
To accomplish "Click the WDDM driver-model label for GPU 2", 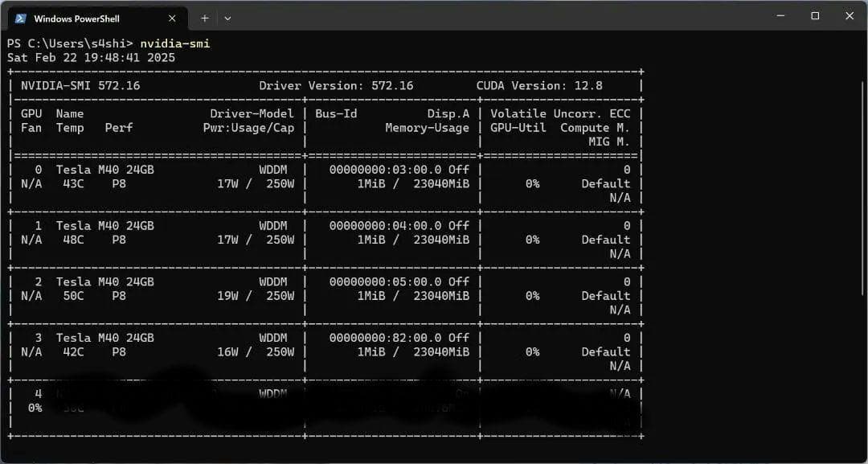I will [273, 281].
